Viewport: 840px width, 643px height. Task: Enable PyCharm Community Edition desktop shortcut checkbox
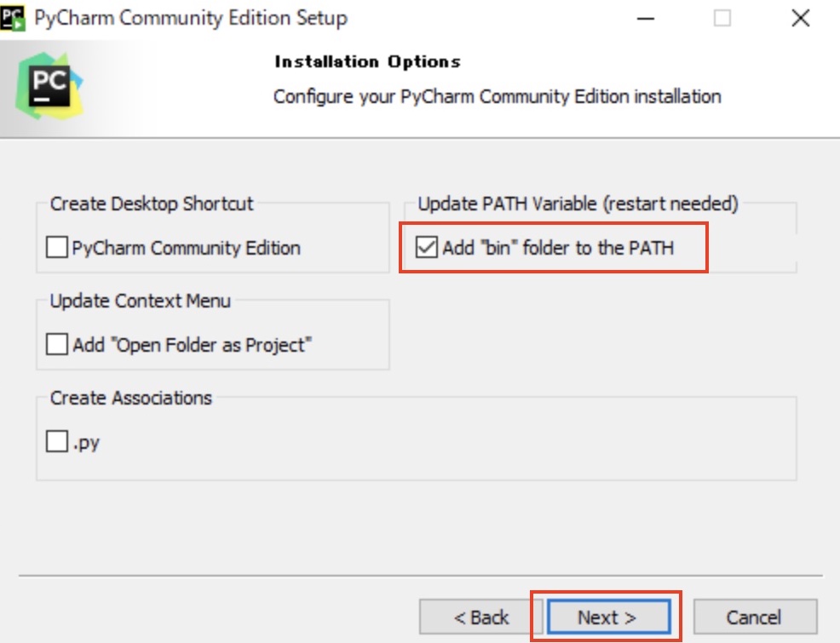click(57, 248)
